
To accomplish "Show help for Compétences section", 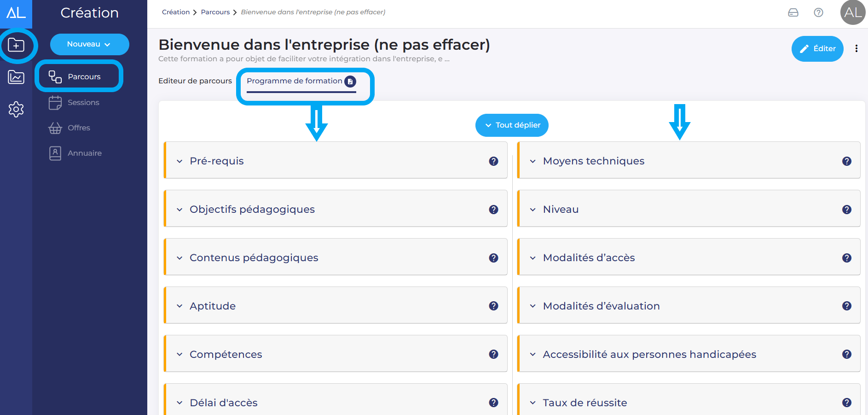I will pyautogui.click(x=493, y=354).
